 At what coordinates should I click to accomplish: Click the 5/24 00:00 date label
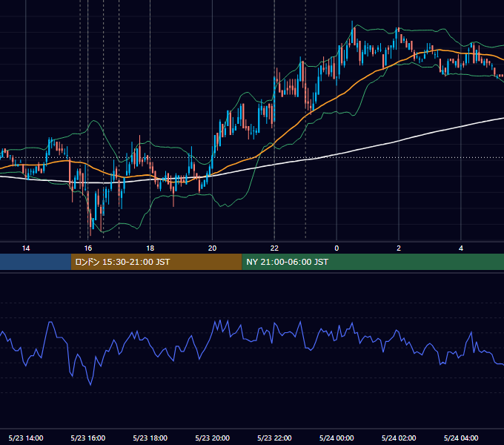pos(336,438)
